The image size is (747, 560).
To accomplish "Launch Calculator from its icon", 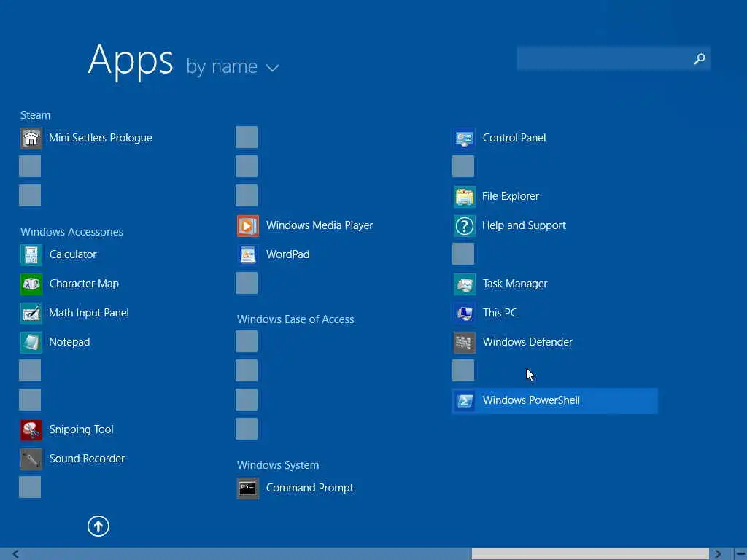I will [x=31, y=254].
